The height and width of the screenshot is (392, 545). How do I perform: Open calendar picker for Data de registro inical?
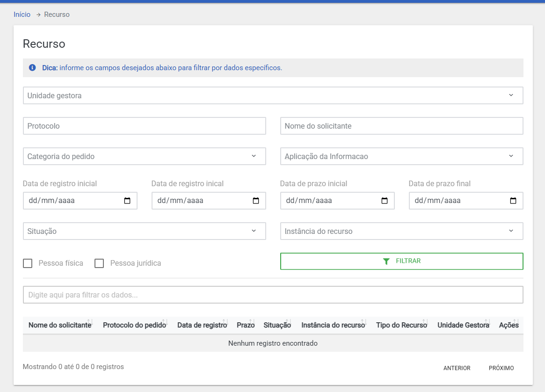tap(256, 201)
